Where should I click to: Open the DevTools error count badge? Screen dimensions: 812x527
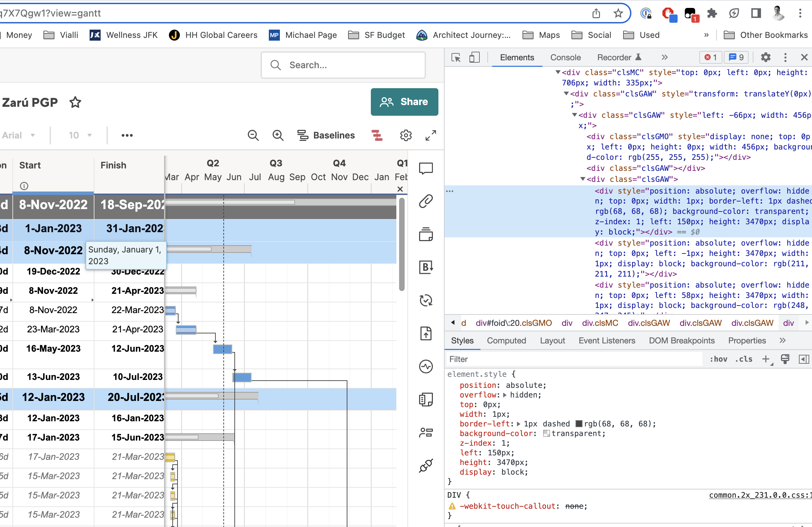click(710, 58)
